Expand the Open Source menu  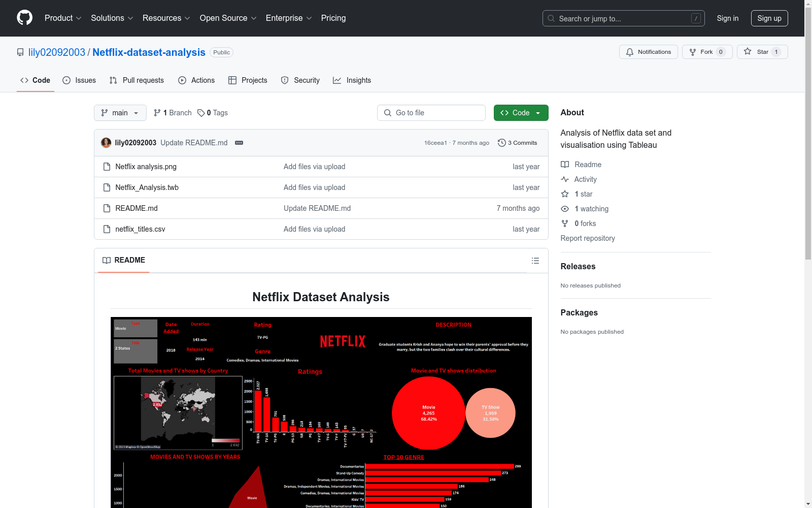coord(228,18)
